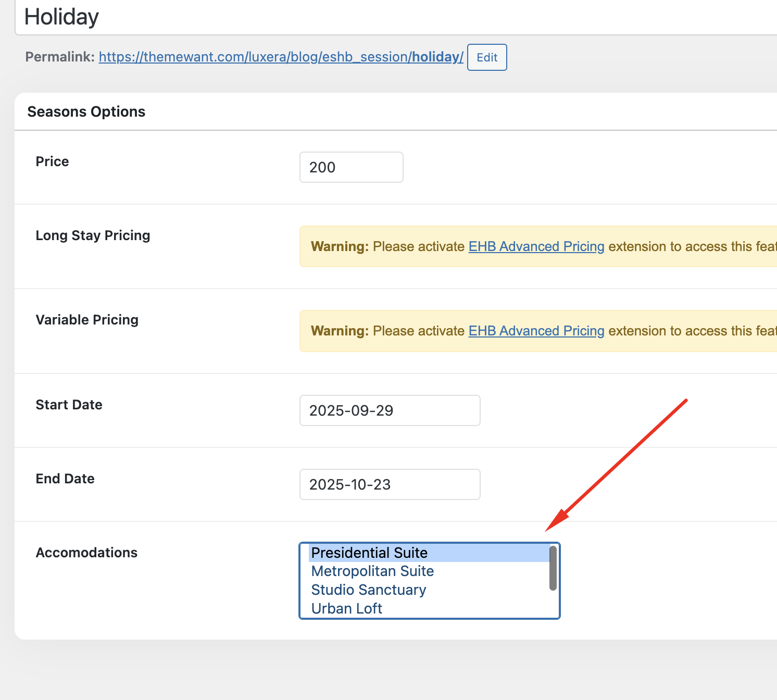
Task: Click the Seasons Options panel header
Action: pyautogui.click(x=86, y=111)
